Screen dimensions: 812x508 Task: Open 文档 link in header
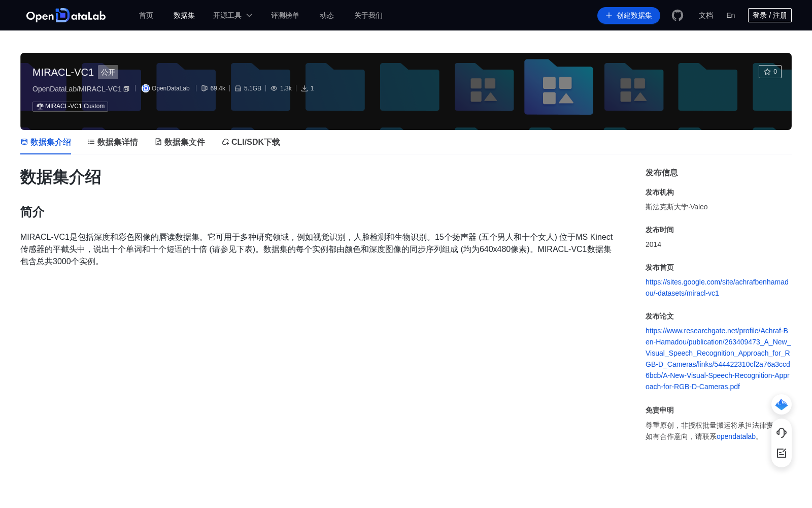[706, 15]
